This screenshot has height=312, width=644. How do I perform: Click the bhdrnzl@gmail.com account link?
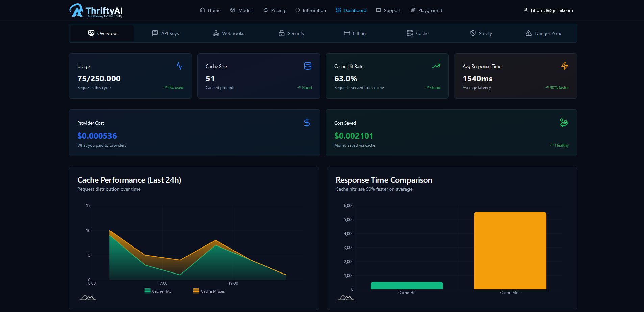coord(551,10)
